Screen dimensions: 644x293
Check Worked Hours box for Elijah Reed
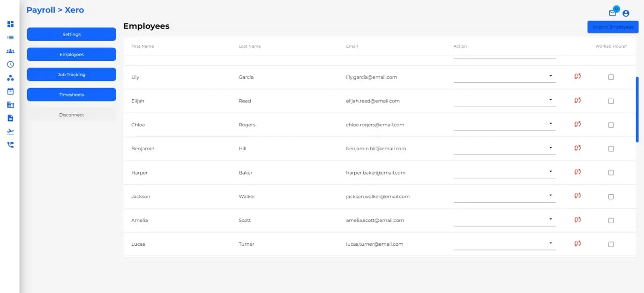click(611, 101)
